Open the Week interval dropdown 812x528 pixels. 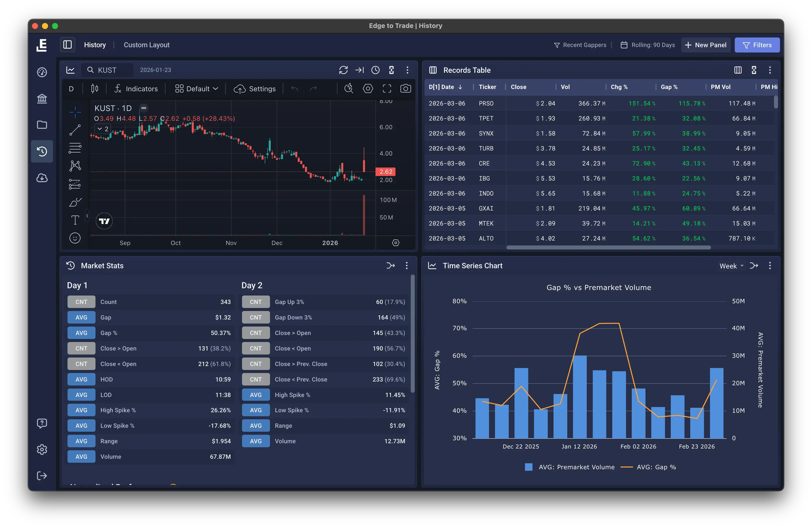click(x=731, y=266)
